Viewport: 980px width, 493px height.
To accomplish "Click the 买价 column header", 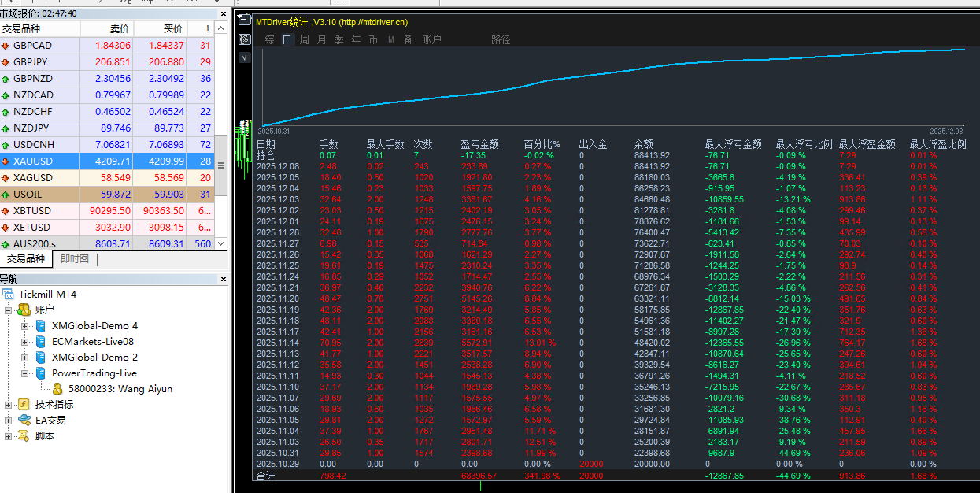I will (x=160, y=29).
